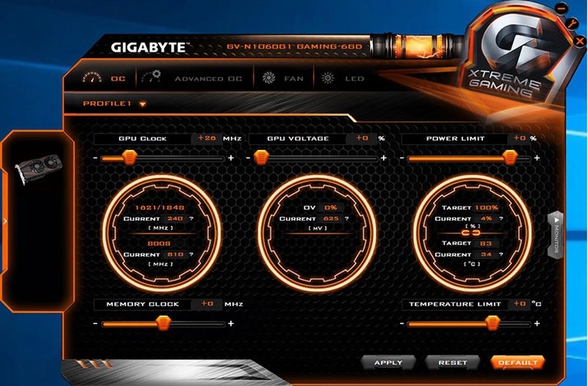Apply the overclock settings
Image resolution: width=588 pixels, height=386 pixels.
389,363
